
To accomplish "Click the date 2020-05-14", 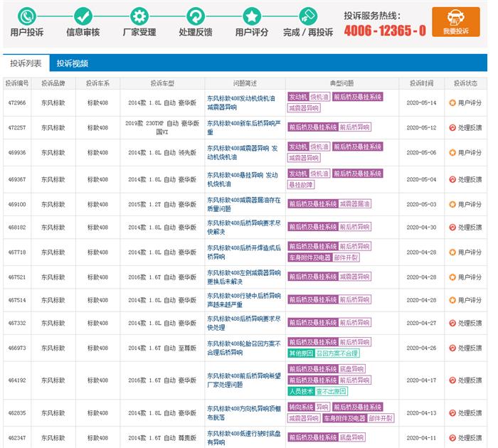I will (x=421, y=103).
